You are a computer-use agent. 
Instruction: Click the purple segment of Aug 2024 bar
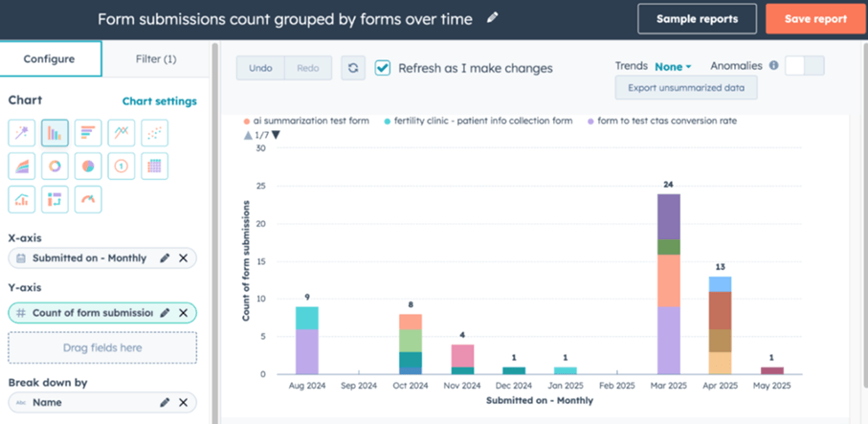pos(306,352)
